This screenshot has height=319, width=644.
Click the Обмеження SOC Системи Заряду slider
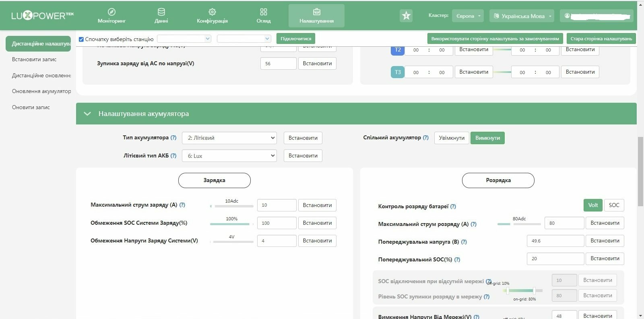pyautogui.click(x=231, y=224)
